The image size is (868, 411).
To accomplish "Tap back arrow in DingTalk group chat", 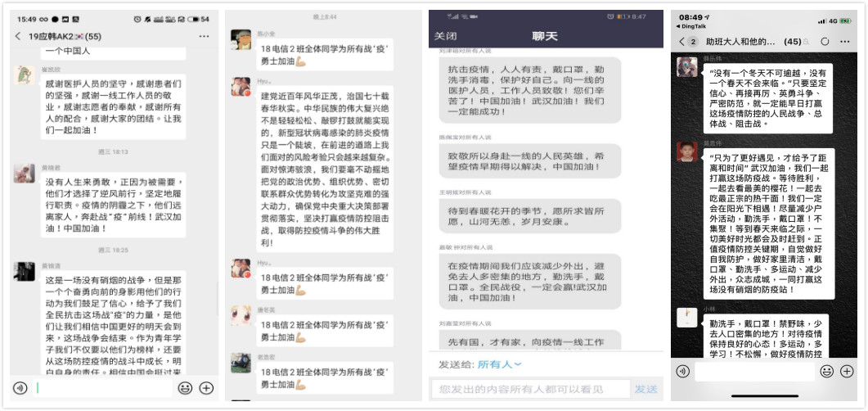I will (x=681, y=42).
